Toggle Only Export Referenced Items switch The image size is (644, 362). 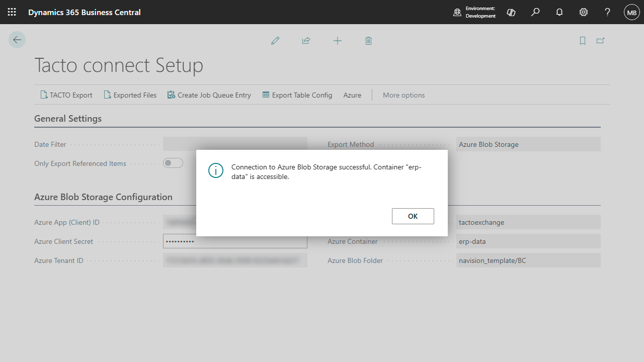coord(173,163)
